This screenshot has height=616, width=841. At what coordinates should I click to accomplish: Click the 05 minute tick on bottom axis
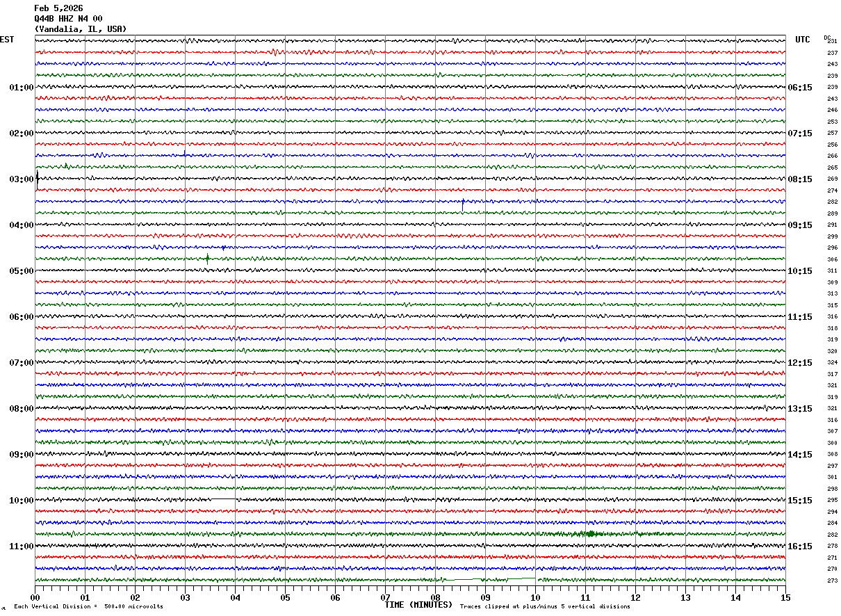pyautogui.click(x=285, y=597)
